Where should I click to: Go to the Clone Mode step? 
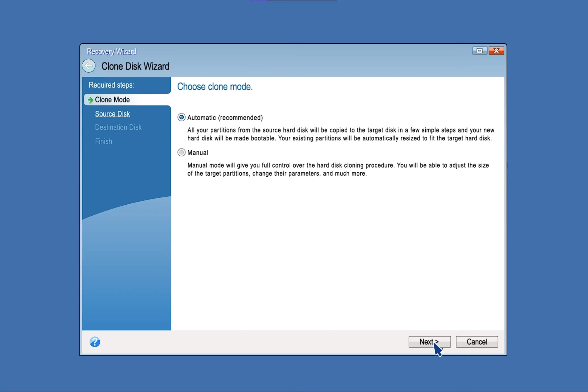click(x=112, y=100)
